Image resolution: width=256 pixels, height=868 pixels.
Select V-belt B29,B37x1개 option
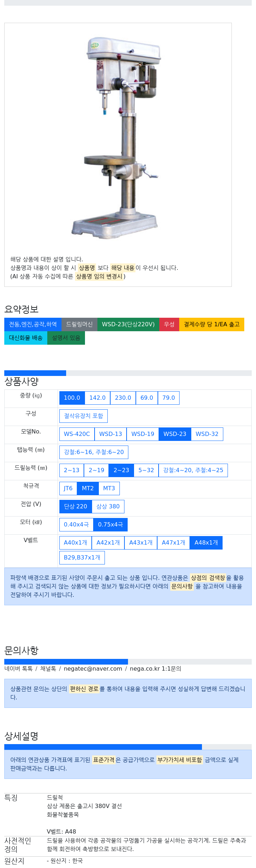[82, 557]
